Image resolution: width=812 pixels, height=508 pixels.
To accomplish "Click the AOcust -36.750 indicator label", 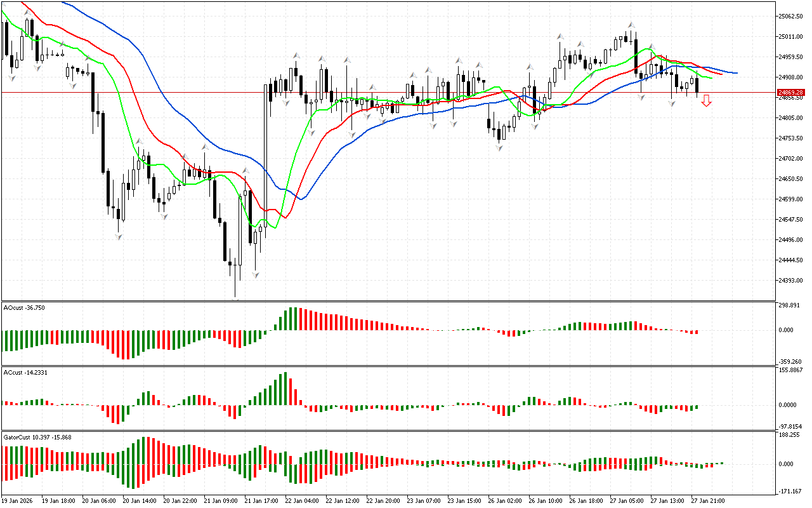I will (x=24, y=307).
